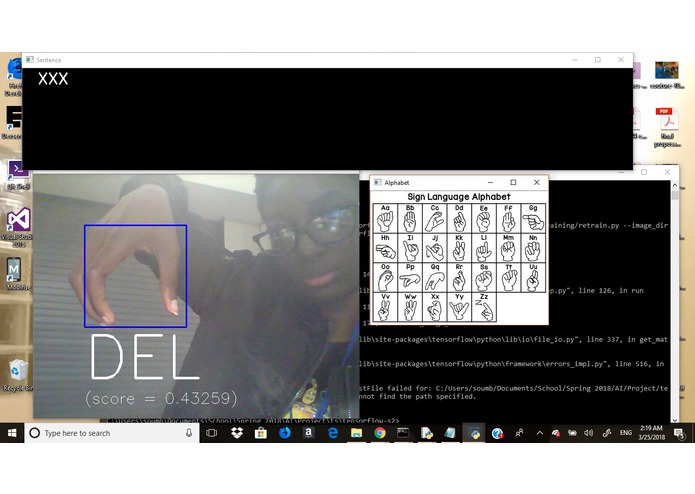
Task: Select the PDF file on desktop
Action: (666, 128)
